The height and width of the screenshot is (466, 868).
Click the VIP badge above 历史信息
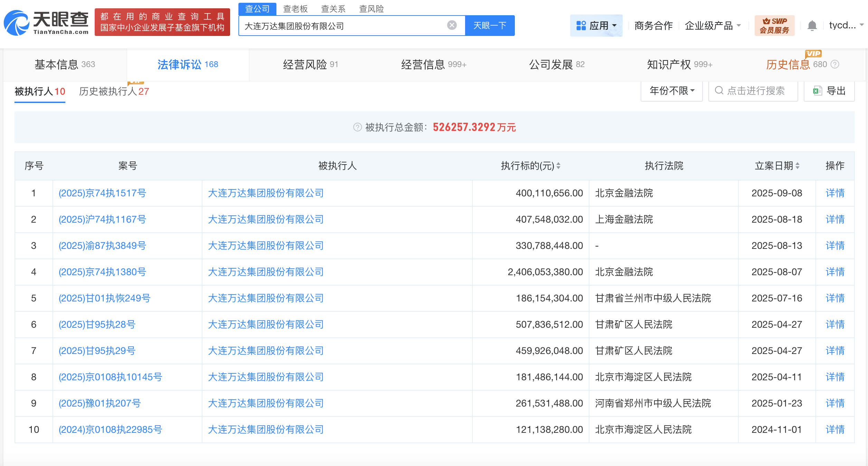(814, 54)
